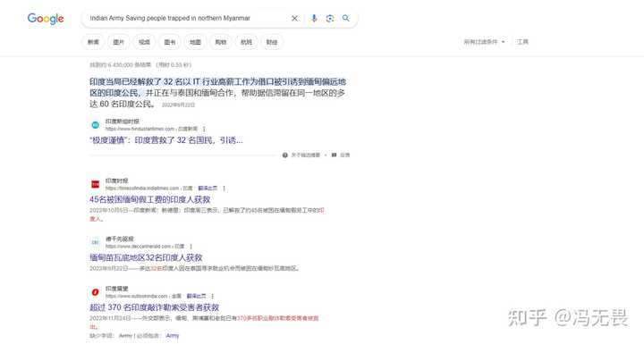644x344 pixels.
Task: Click the featured snippet help question-mark icon
Action: [284, 155]
